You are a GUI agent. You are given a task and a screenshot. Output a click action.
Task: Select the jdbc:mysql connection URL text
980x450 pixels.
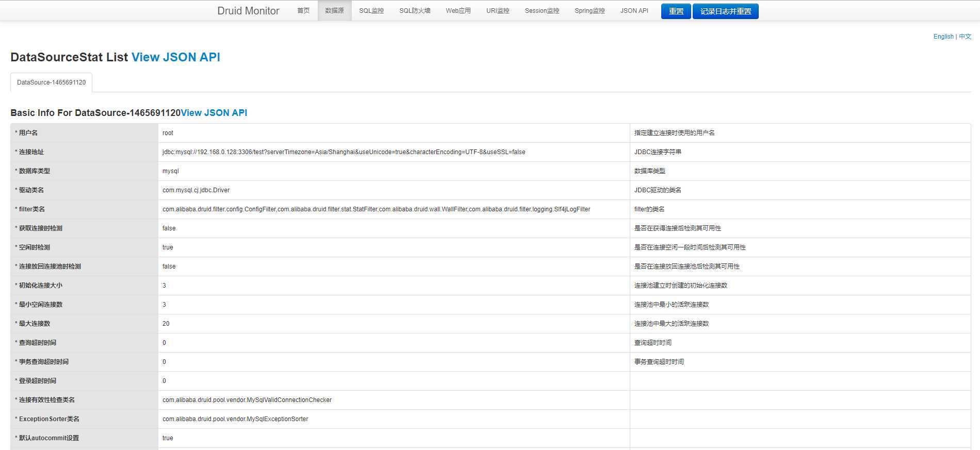point(344,152)
